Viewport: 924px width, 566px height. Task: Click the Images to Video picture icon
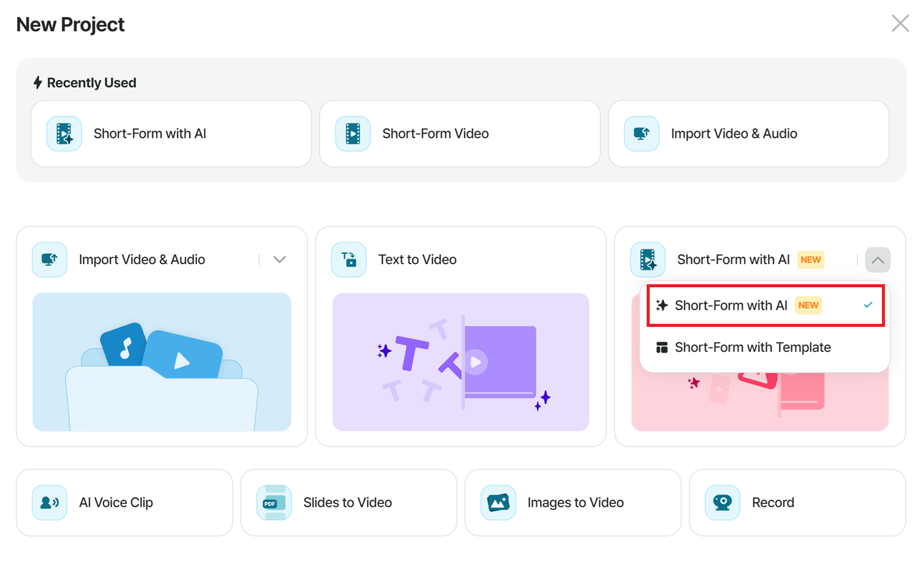click(498, 503)
